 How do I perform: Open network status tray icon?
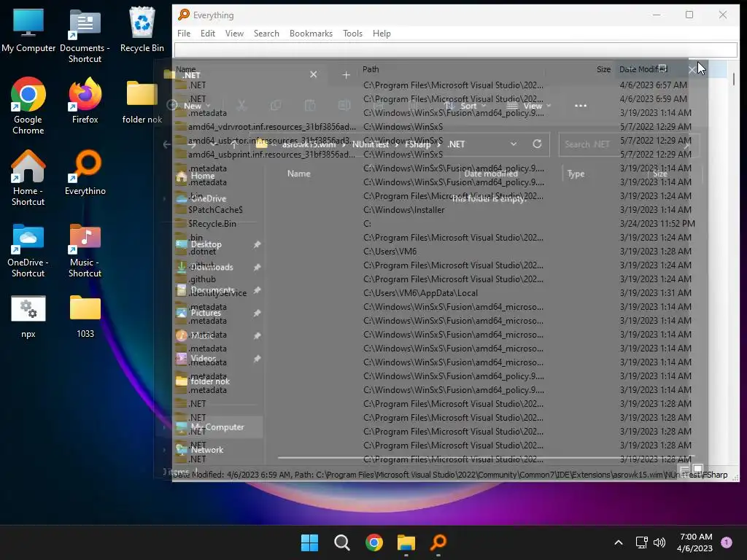641,542
